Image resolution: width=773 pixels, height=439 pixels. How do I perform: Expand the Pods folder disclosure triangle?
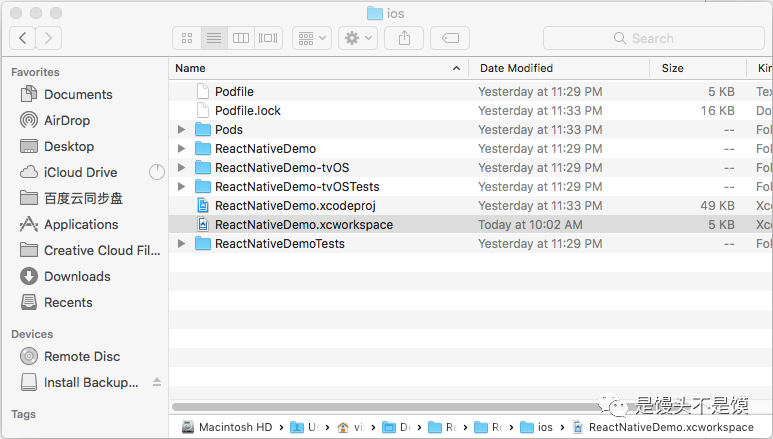pos(181,130)
